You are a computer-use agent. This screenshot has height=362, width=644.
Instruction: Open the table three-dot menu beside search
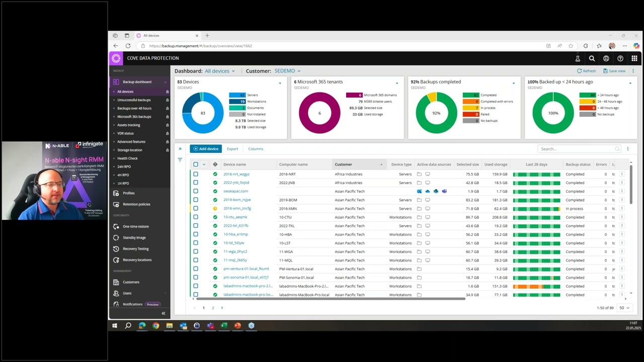[627, 149]
